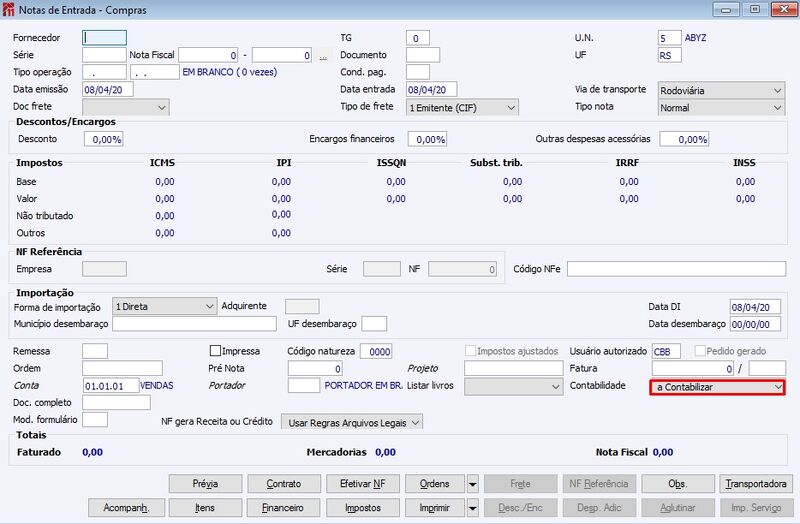The height and width of the screenshot is (524, 800).
Task: Open the Tipo nota dropdown
Action: [721, 108]
